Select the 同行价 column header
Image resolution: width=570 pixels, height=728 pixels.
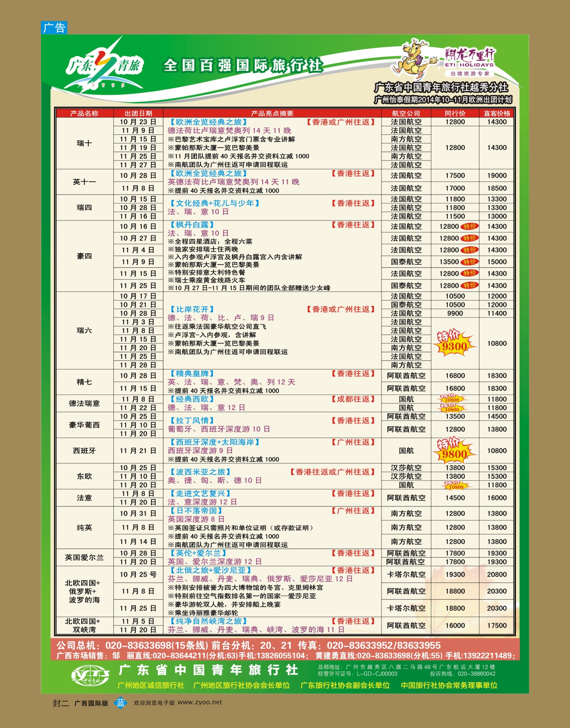click(x=455, y=113)
